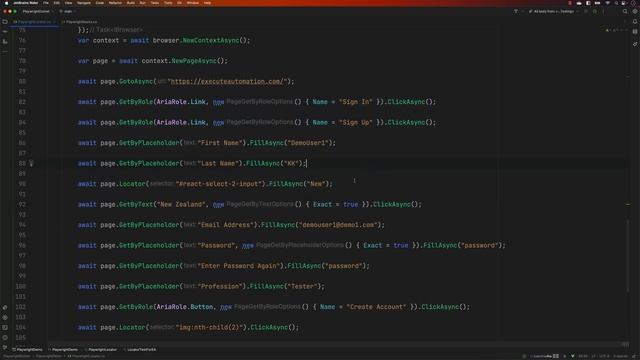Screen dimensions: 640x360
Task: Click the build hammer icon in toolbar
Action: click(516, 11)
